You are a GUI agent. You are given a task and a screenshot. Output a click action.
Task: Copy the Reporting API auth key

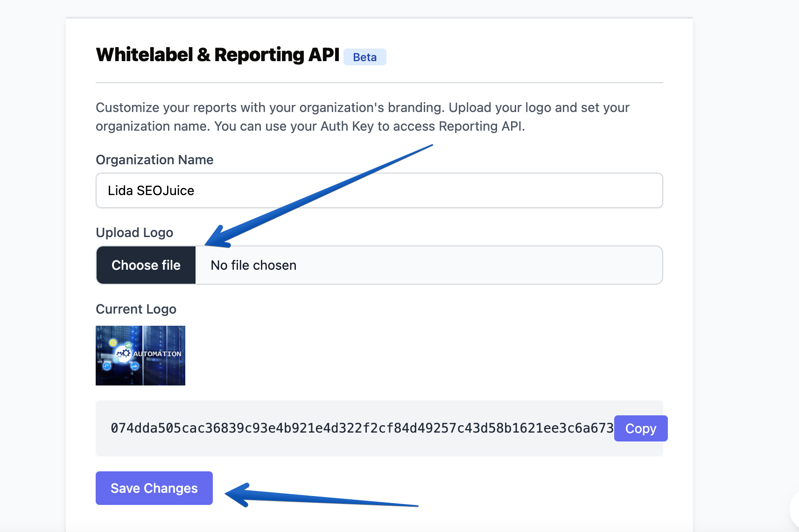(x=640, y=428)
